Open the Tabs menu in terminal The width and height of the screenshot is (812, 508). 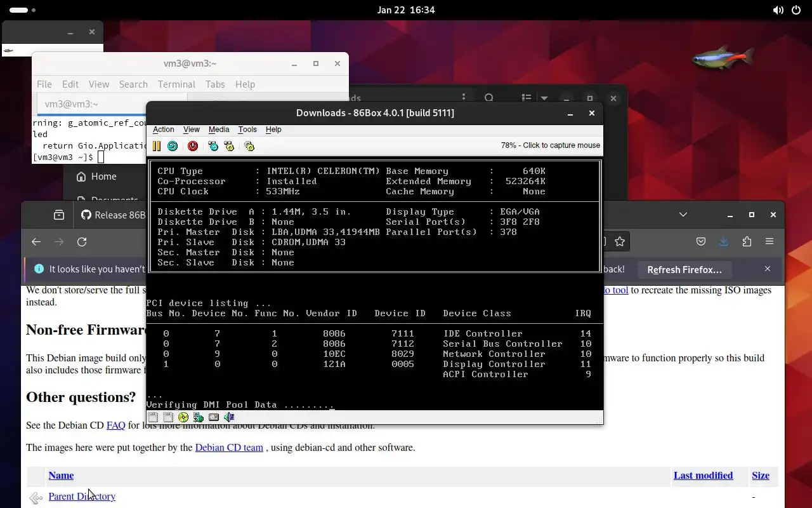click(215, 84)
